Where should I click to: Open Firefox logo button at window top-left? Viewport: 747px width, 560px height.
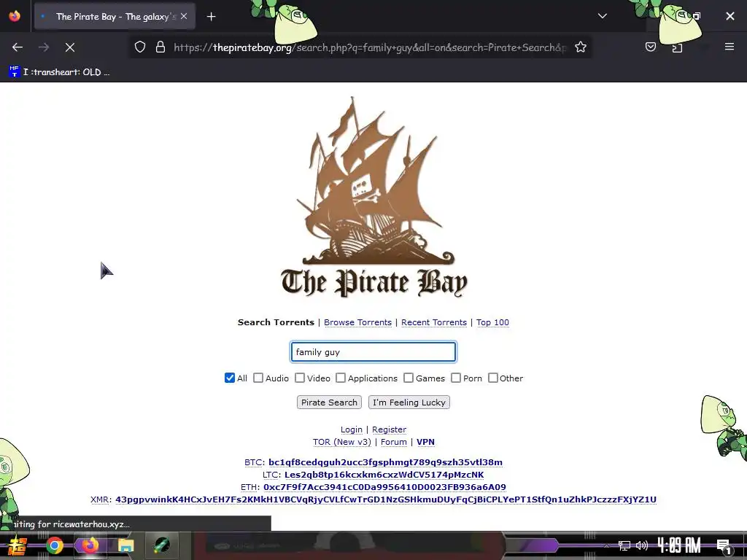(x=15, y=16)
